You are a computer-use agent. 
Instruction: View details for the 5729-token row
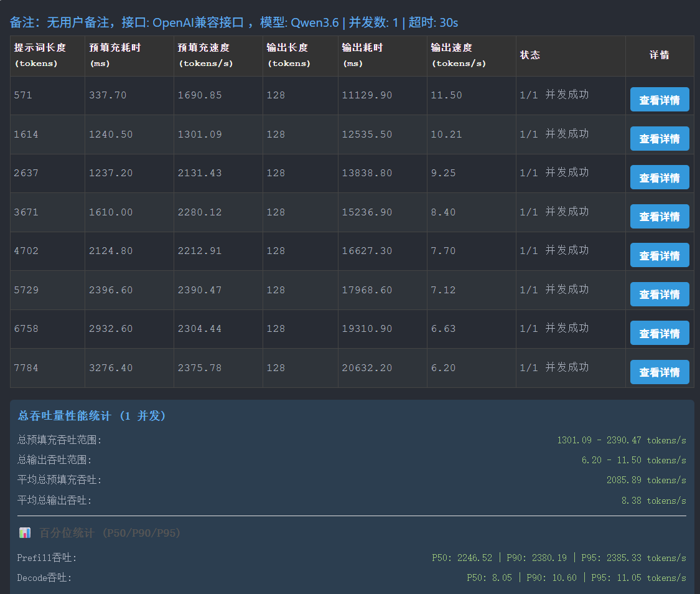(660, 295)
